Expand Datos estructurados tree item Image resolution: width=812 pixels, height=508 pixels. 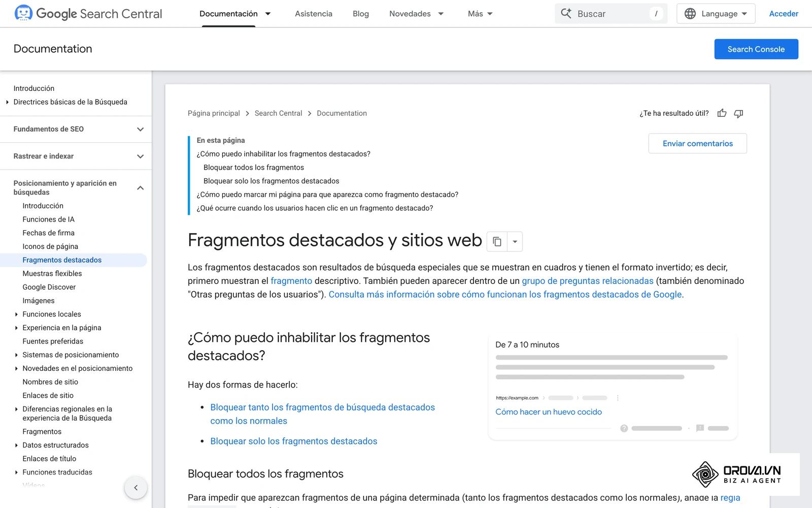16,445
